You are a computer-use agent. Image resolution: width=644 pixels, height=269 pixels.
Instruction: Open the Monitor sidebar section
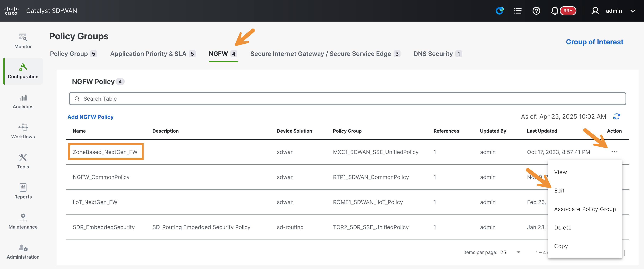23,41
